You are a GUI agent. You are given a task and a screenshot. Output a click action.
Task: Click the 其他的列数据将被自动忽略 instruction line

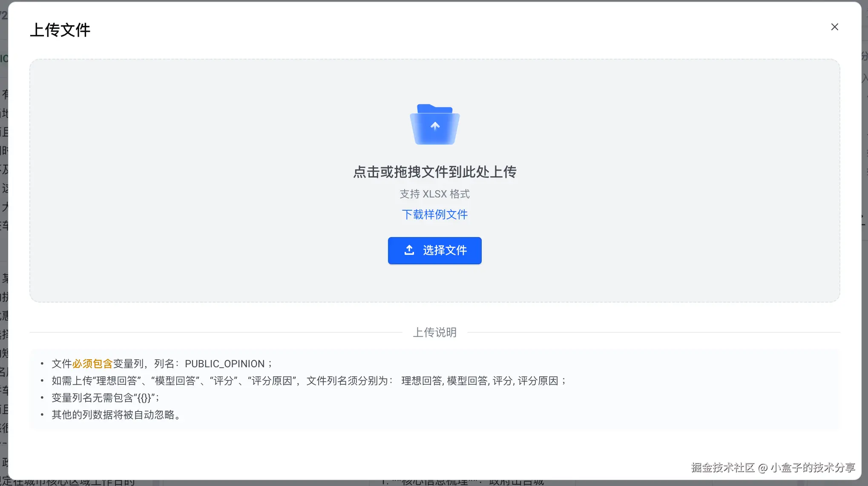click(116, 415)
